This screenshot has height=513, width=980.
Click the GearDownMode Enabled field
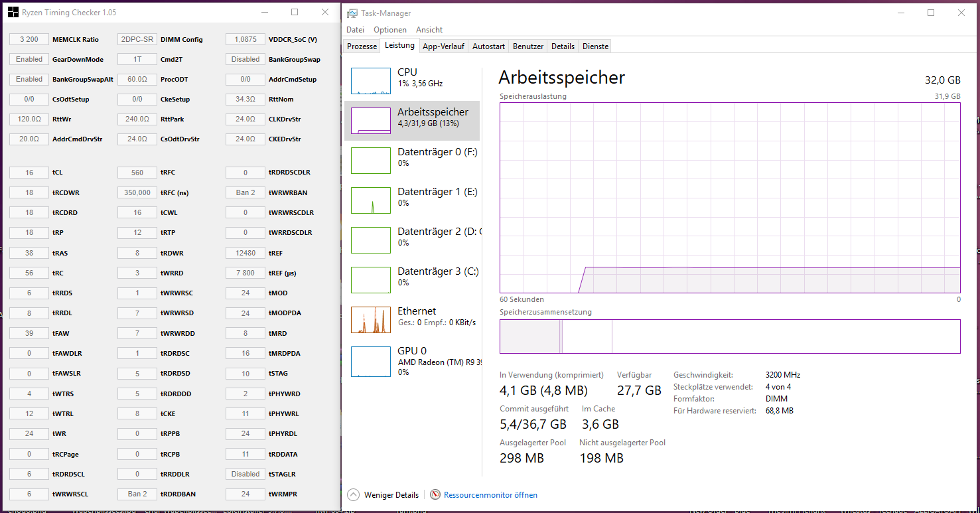coord(29,59)
